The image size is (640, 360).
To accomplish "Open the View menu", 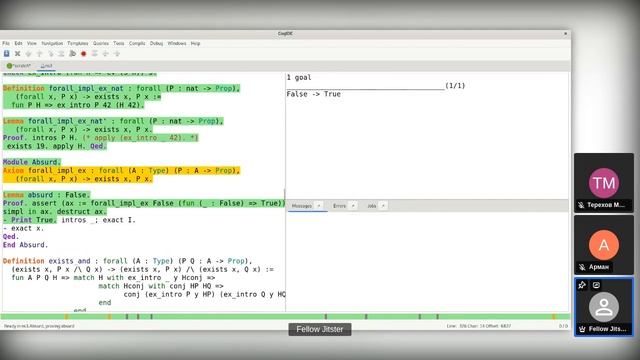I will (x=32, y=43).
